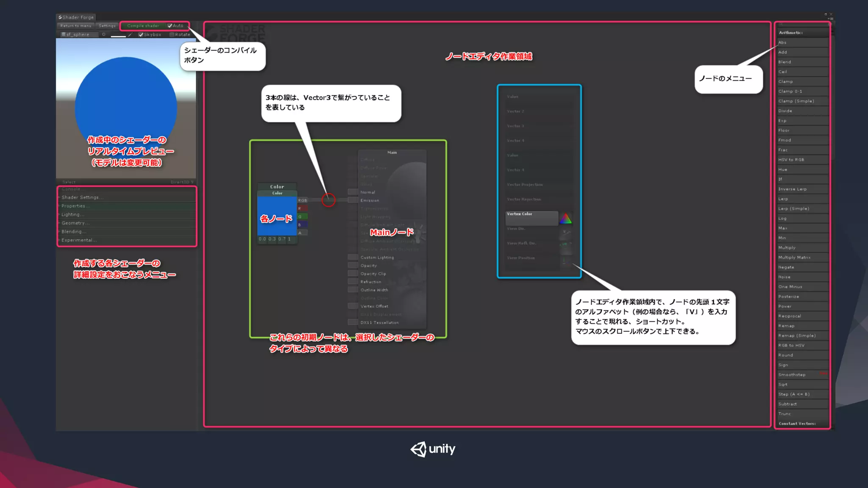Expand the Shader Settings section
Viewport: 868px width, 488px height.
tap(82, 197)
